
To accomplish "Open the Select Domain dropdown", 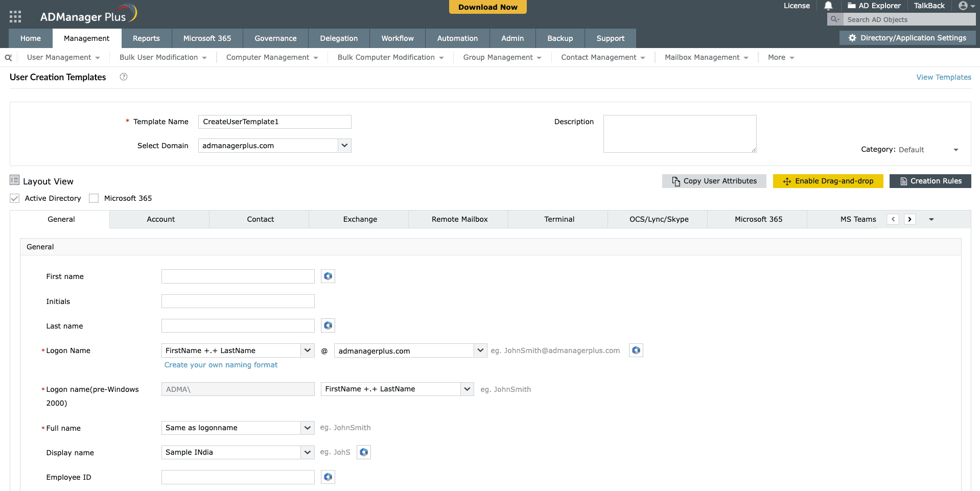I will 344,146.
